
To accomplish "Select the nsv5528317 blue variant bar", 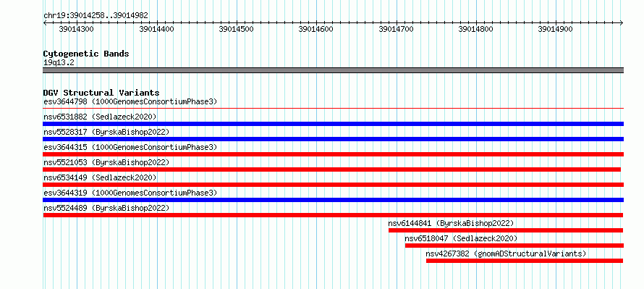I will pos(333,139).
